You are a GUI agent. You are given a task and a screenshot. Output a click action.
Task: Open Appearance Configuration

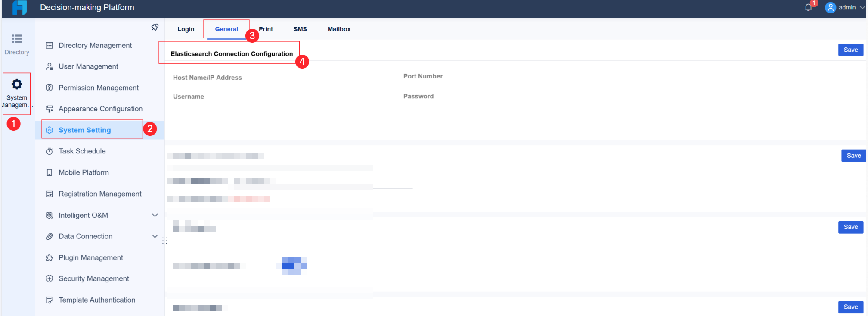(x=100, y=109)
